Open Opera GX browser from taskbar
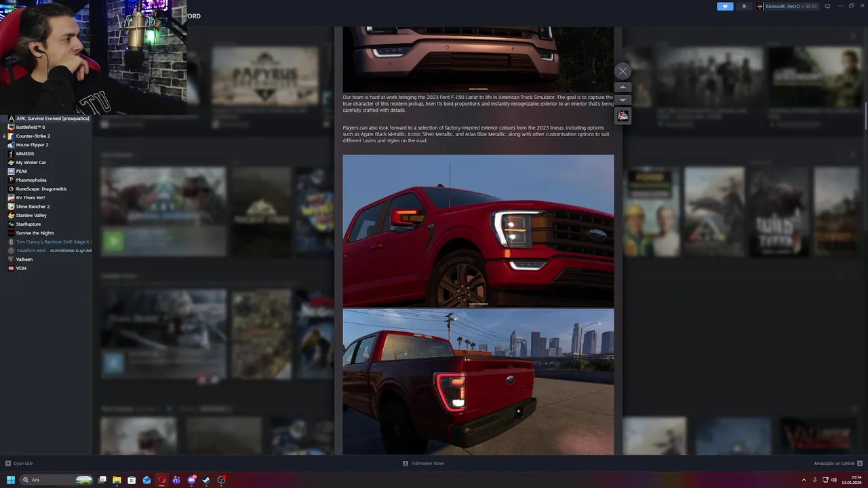The width and height of the screenshot is (868, 488). coord(161,480)
